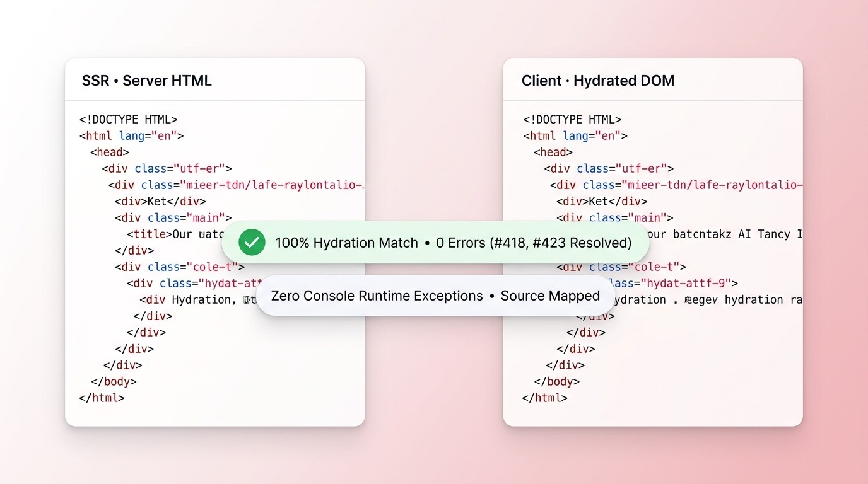Click the </html> line in the SSR panel
868x484 pixels.
click(102, 398)
